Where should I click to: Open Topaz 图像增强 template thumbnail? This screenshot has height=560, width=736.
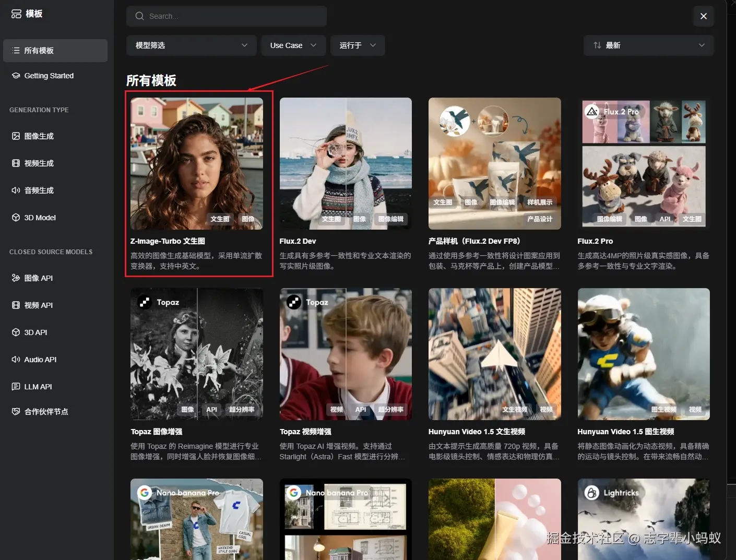(197, 354)
